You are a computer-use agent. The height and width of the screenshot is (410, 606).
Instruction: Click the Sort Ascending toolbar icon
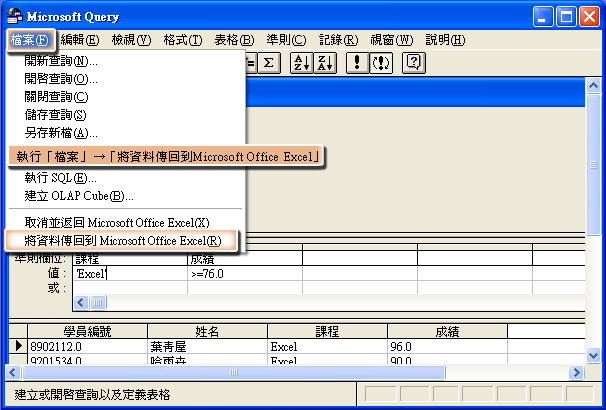pos(299,64)
